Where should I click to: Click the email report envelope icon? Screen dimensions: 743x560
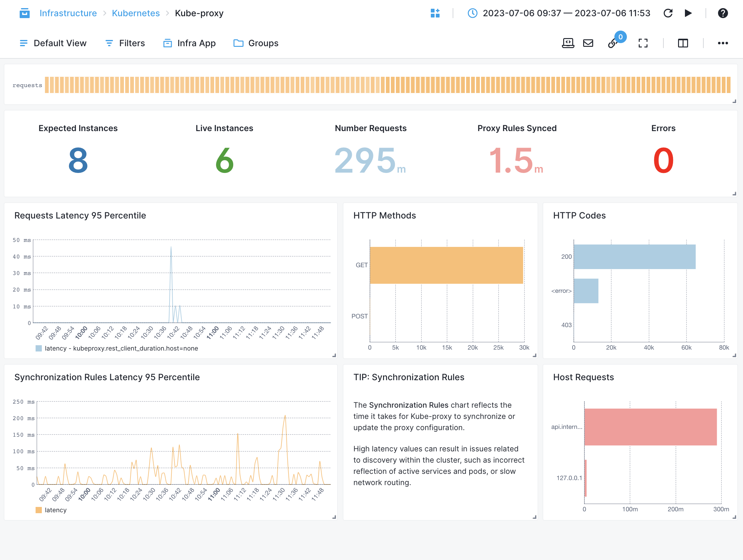pyautogui.click(x=588, y=43)
